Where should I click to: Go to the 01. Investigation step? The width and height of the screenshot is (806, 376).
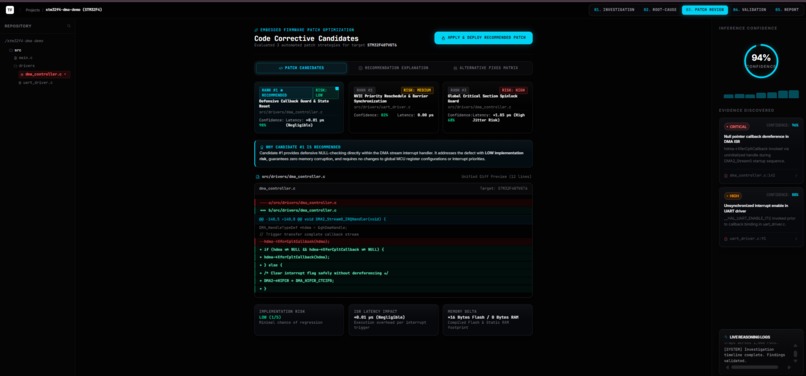[x=614, y=10]
